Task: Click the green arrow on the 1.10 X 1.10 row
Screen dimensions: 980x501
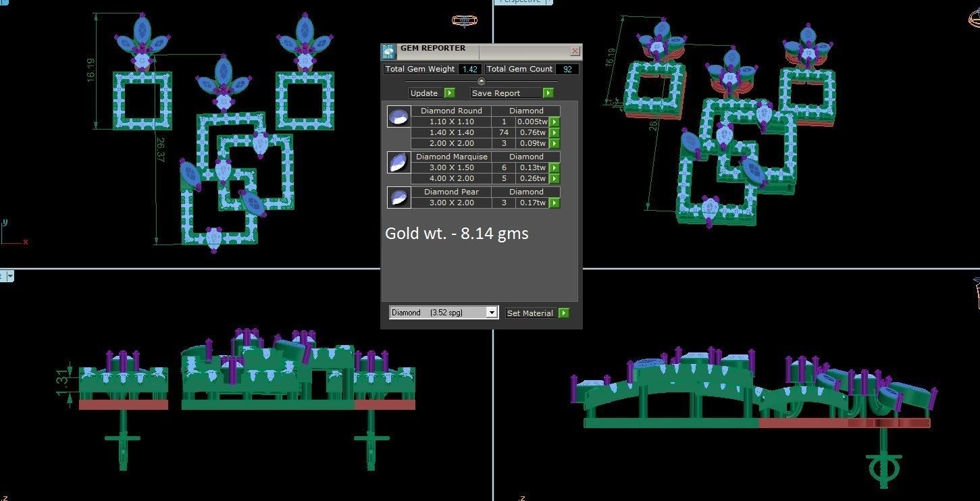Action: (555, 122)
